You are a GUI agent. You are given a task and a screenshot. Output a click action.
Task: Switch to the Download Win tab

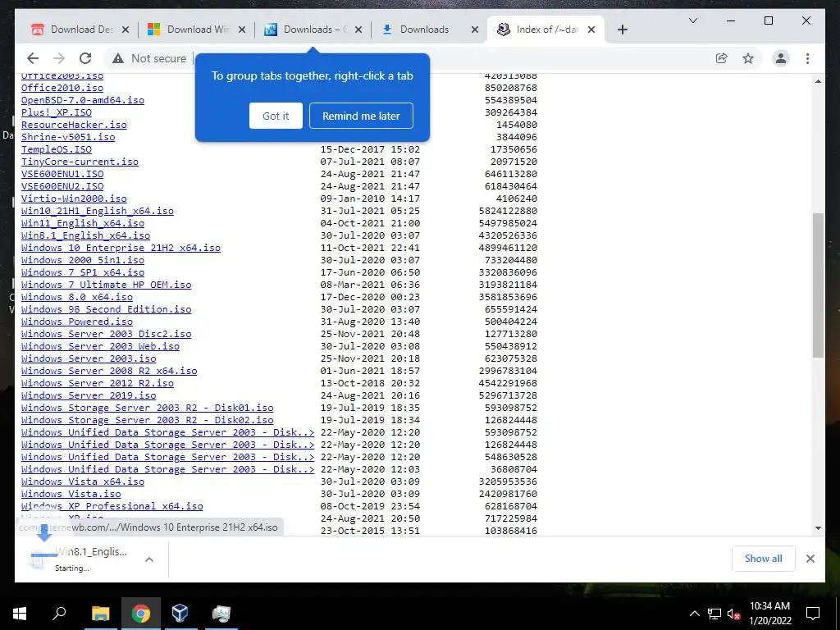click(197, 30)
